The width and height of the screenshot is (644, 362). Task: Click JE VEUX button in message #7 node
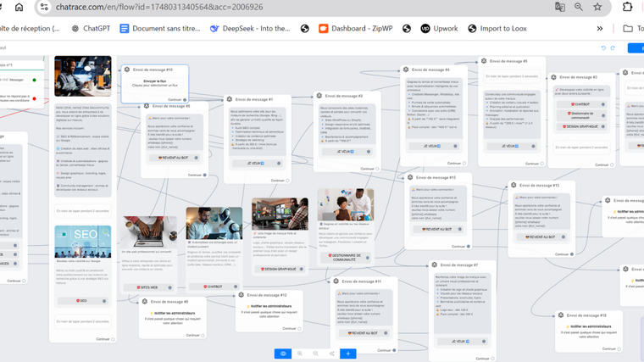[x=463, y=342]
